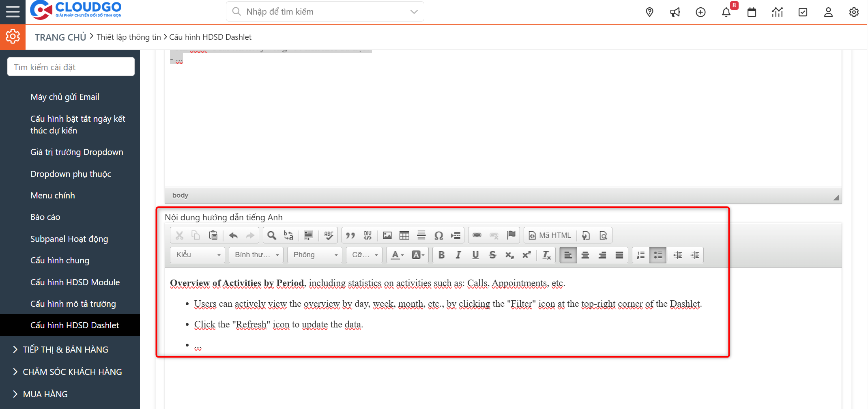Viewport: 868px width, 409px height.
Task: Open the Cỡ font size dropdown
Action: coord(364,255)
